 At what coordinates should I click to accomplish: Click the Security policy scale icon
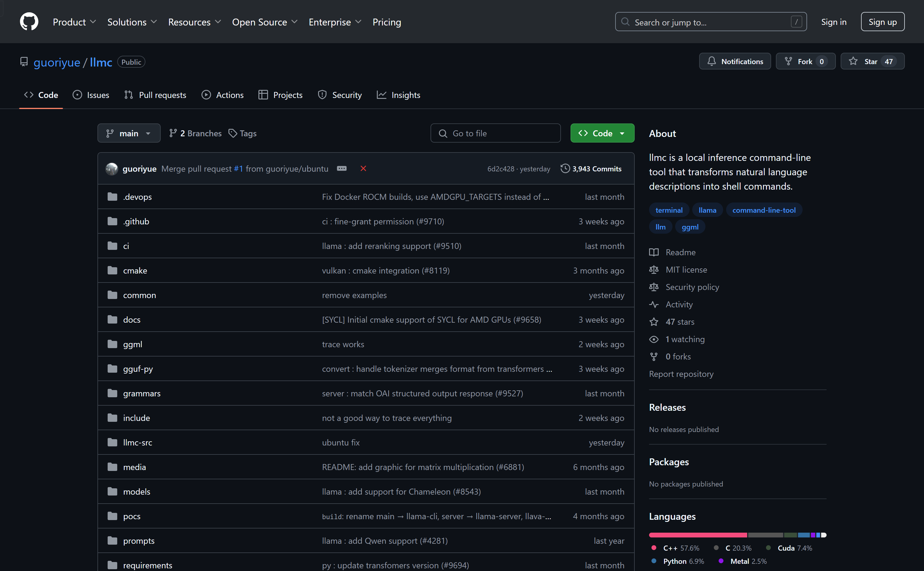coord(654,287)
